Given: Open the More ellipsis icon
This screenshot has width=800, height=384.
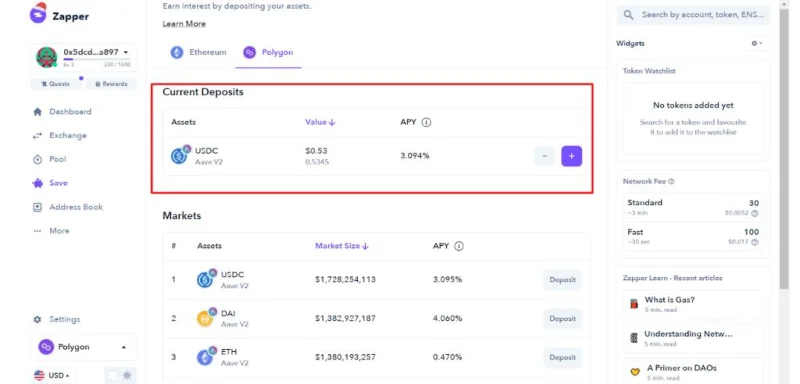Looking at the screenshot, I should pos(37,231).
